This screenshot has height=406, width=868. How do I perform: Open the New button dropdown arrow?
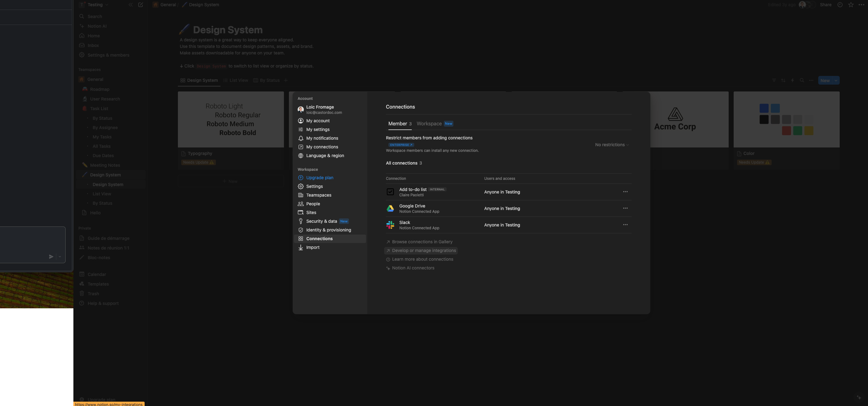point(836,81)
